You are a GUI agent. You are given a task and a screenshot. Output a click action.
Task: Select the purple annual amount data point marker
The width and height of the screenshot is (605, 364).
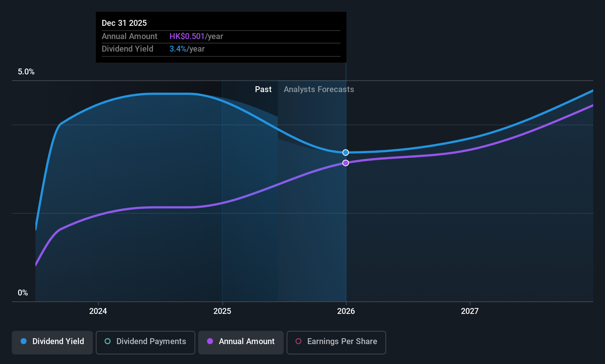coord(346,163)
